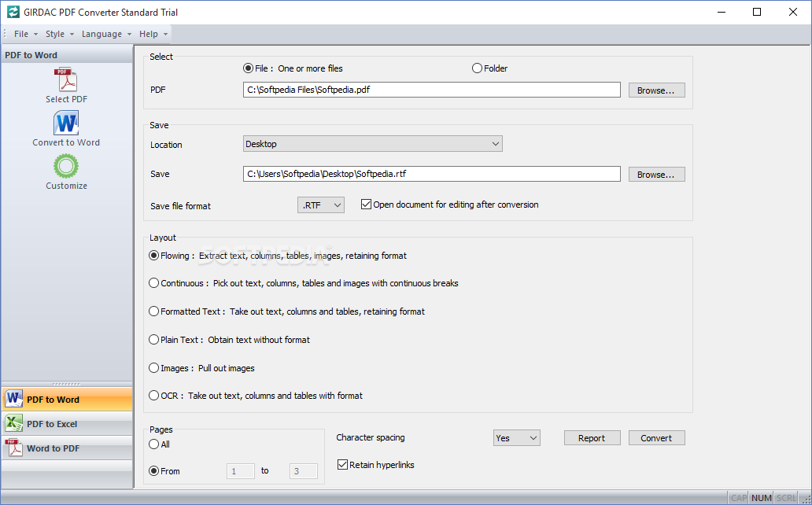This screenshot has height=505, width=812.
Task: Click the to page number field
Action: click(x=304, y=471)
